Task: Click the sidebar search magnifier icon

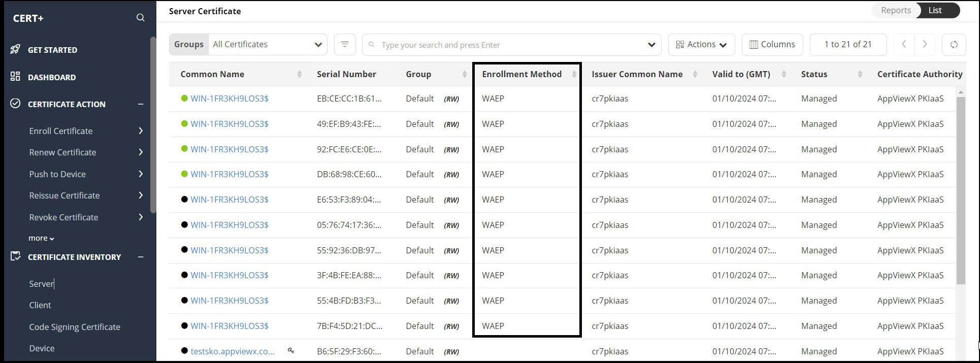Action: pos(141,18)
